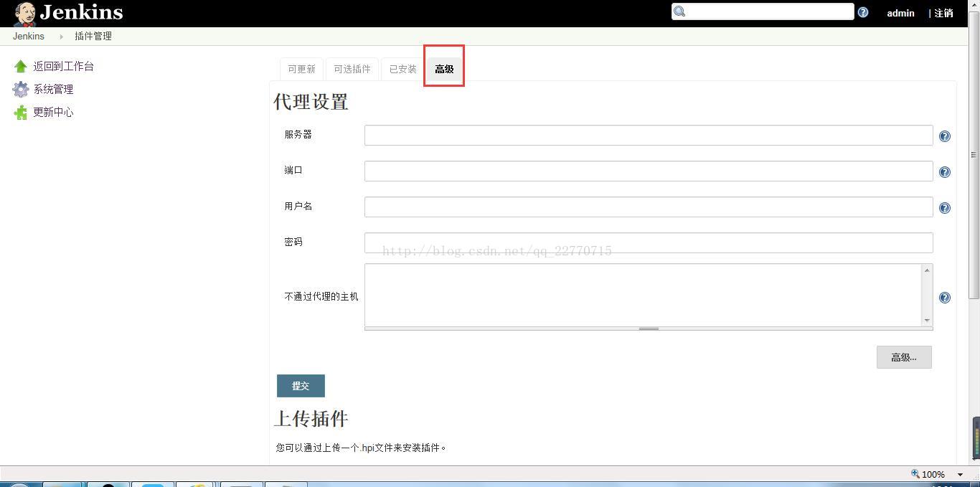This screenshot has width=980, height=487.
Task: Click the puzzle piece 更新中心 icon
Action: (x=20, y=112)
